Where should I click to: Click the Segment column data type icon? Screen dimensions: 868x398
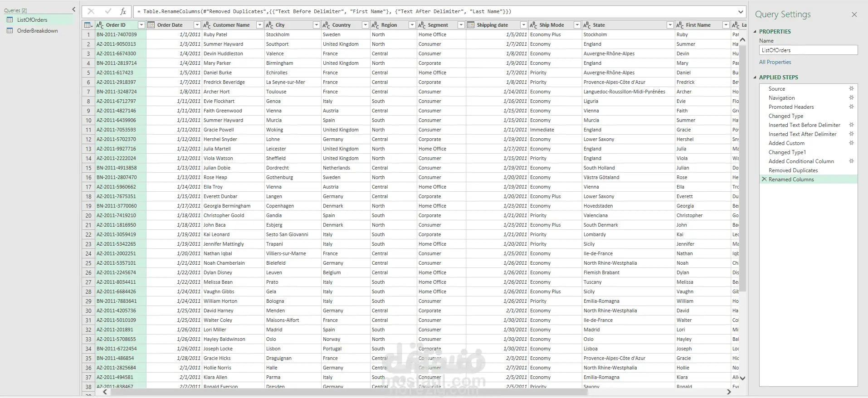422,25
